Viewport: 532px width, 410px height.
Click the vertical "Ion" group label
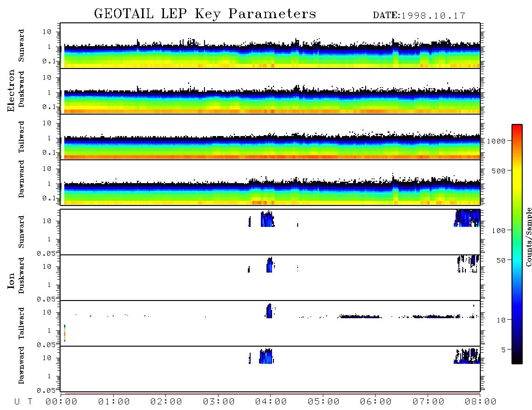tap(11, 280)
